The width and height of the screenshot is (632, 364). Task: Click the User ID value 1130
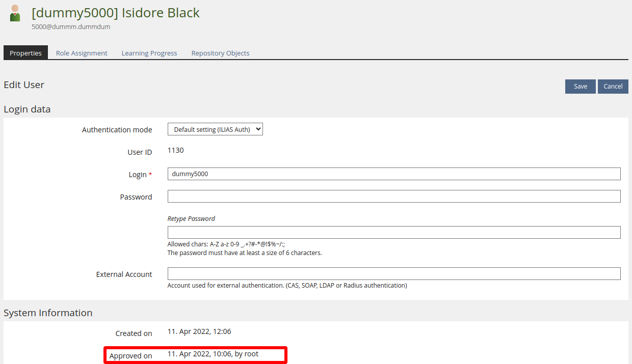tap(176, 151)
